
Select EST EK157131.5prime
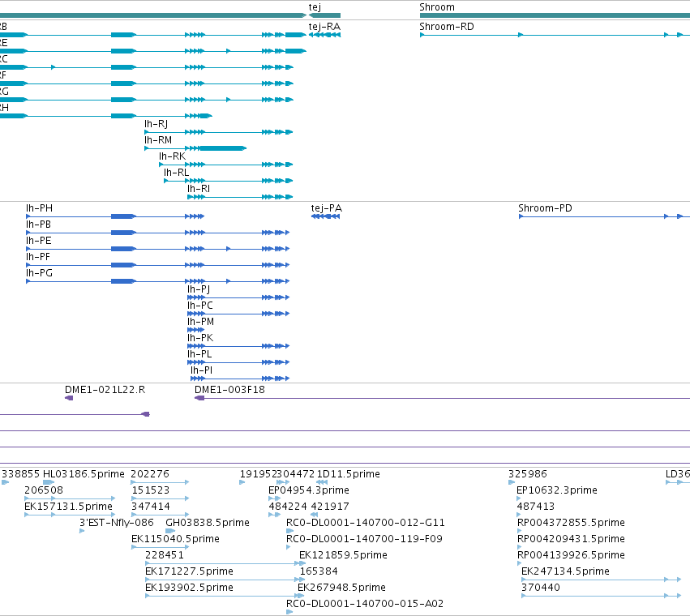pyautogui.click(x=68, y=507)
